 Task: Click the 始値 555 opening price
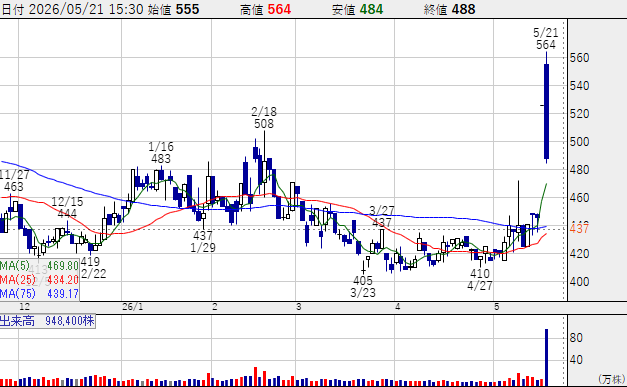tap(173, 9)
